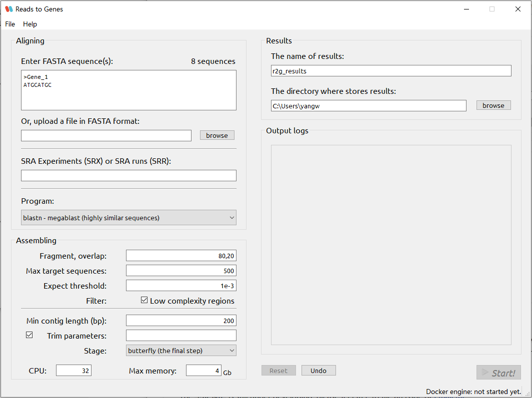Open the Help menu

29,24
